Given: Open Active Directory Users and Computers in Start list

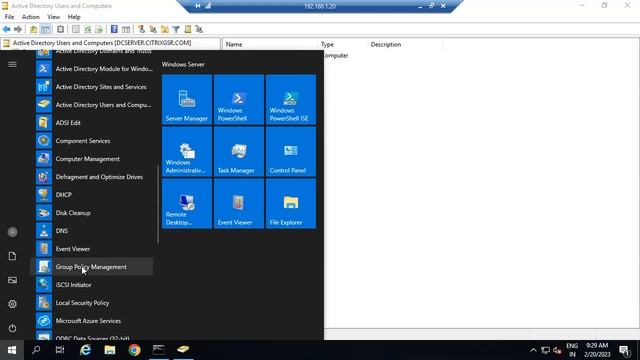Looking at the screenshot, I should click(x=92, y=104).
